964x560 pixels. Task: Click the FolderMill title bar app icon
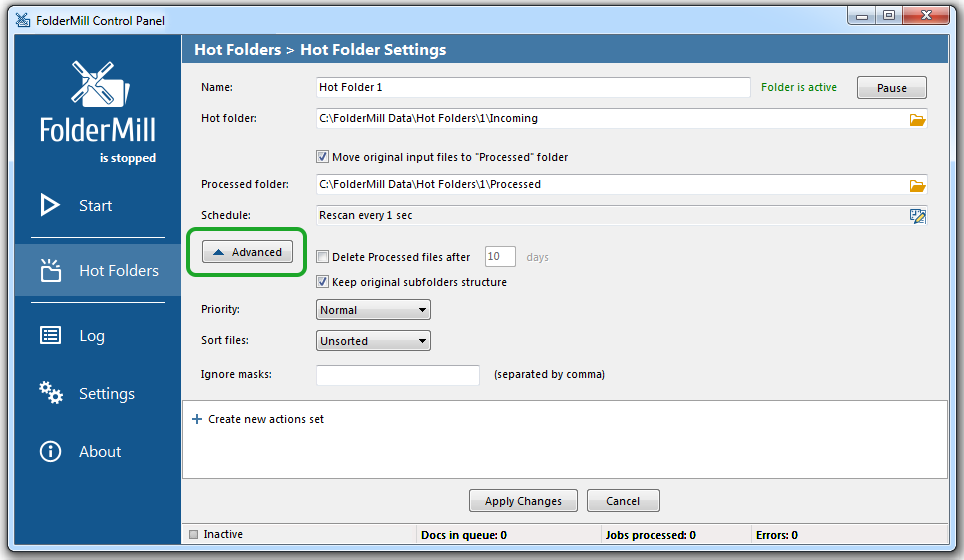tap(23, 20)
